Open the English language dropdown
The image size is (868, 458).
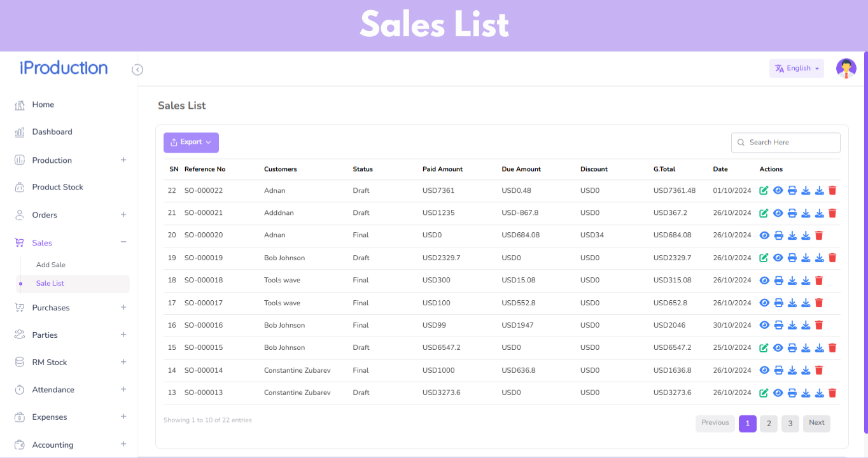click(x=796, y=69)
